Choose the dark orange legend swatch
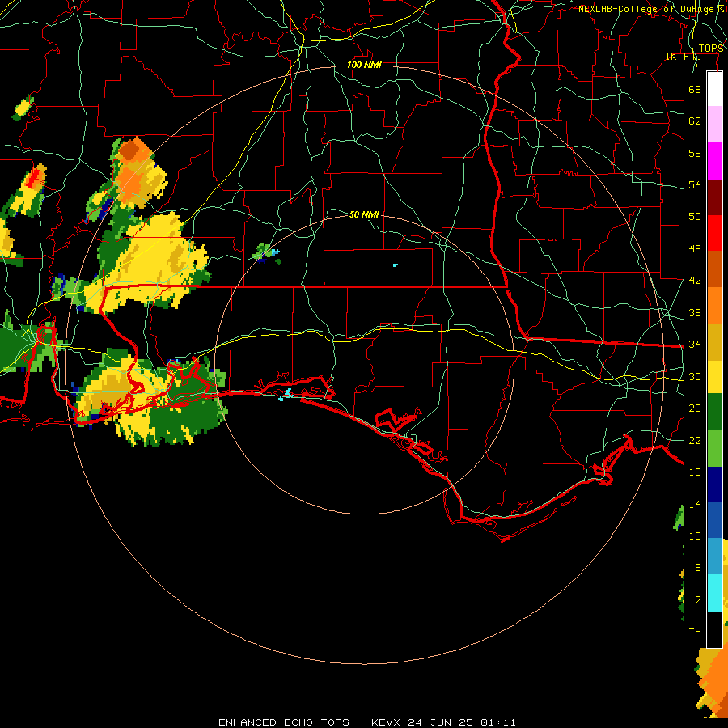 click(714, 269)
